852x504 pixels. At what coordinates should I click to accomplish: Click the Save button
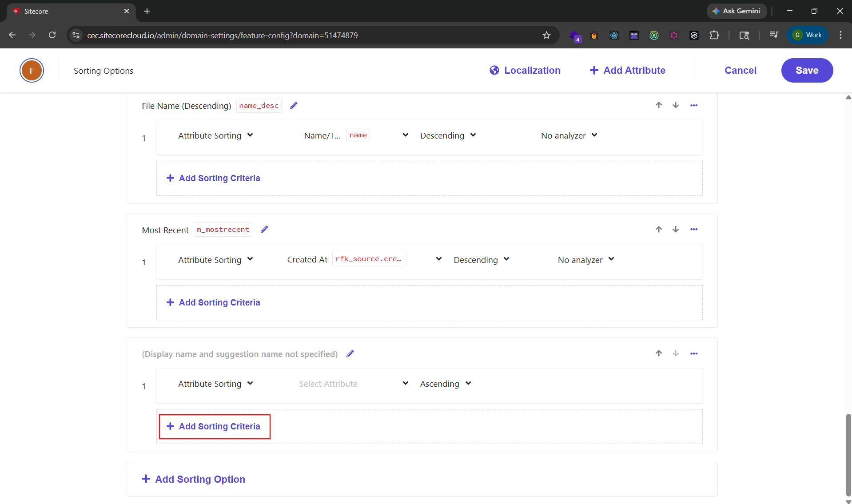pos(807,71)
